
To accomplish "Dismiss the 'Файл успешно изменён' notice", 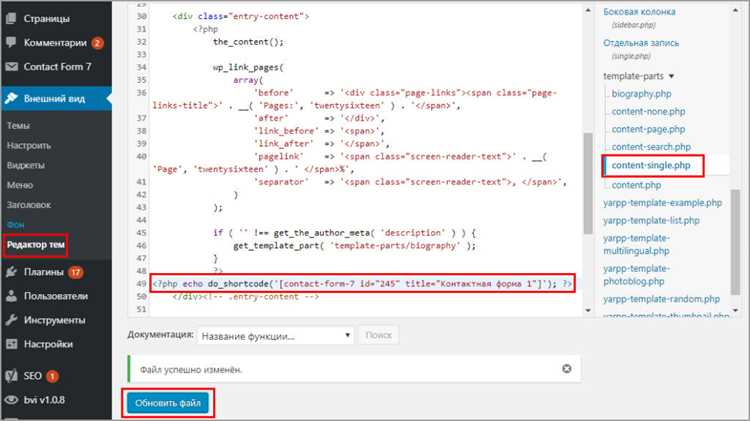I will 566,368.
